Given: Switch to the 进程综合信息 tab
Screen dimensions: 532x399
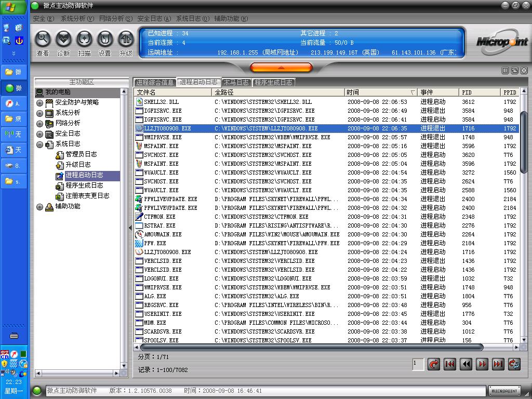Looking at the screenshot, I should coord(155,82).
